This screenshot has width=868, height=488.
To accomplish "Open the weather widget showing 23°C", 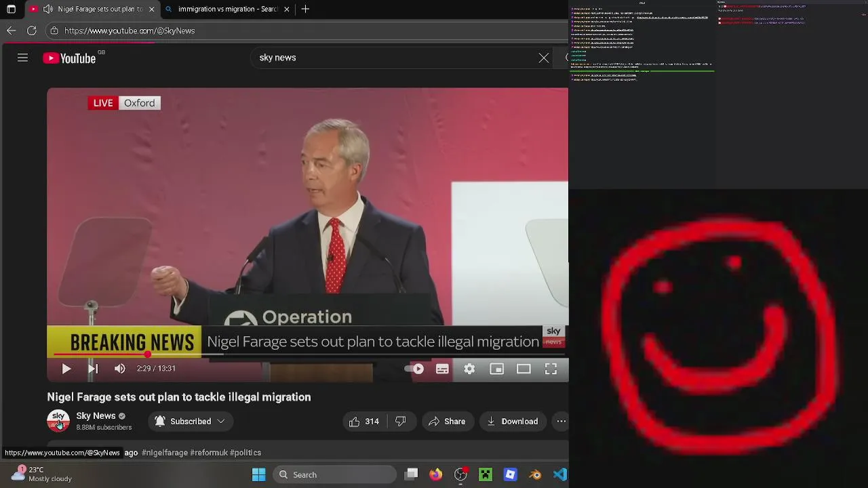I will (41, 474).
